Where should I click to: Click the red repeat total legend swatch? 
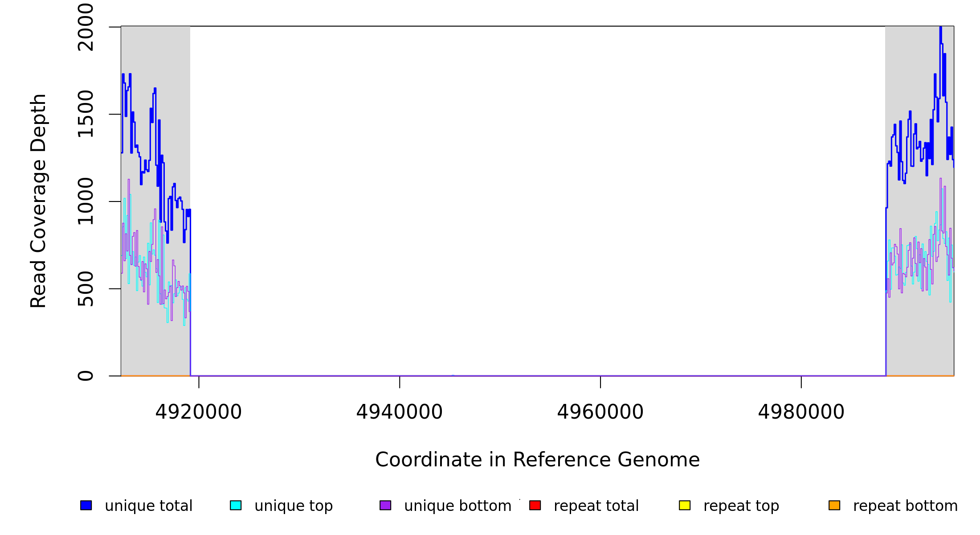[x=535, y=506]
